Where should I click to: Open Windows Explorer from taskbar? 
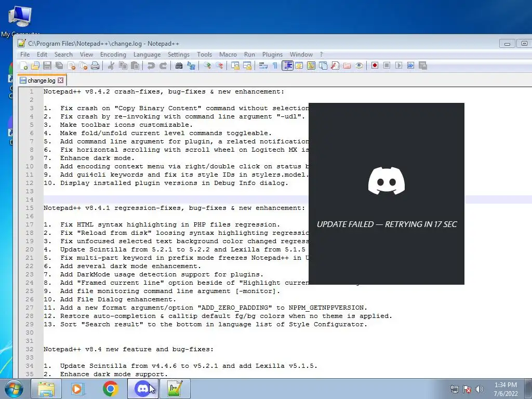pos(46,389)
